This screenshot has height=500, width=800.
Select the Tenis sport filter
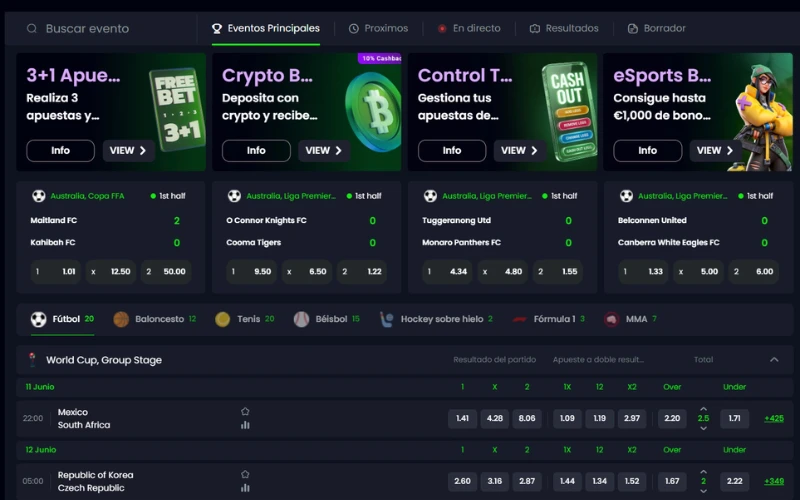click(x=245, y=319)
